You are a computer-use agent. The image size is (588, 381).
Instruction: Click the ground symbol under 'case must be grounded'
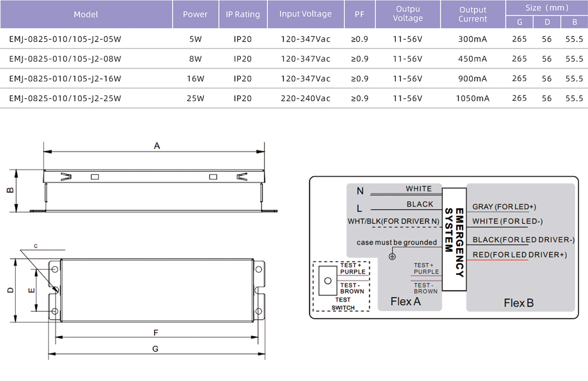(392, 256)
